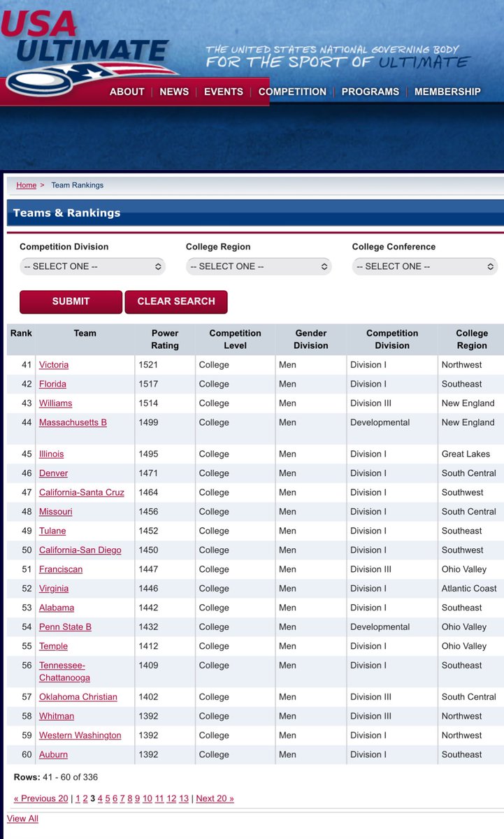Viewport: 504px width, 839px height.
Task: Open the Massachusetts B team link
Action: (73, 422)
